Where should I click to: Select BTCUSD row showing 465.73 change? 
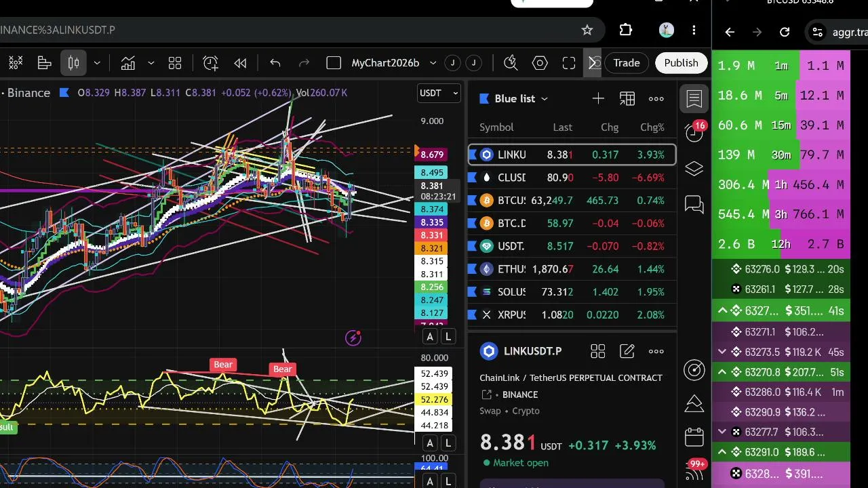point(572,201)
